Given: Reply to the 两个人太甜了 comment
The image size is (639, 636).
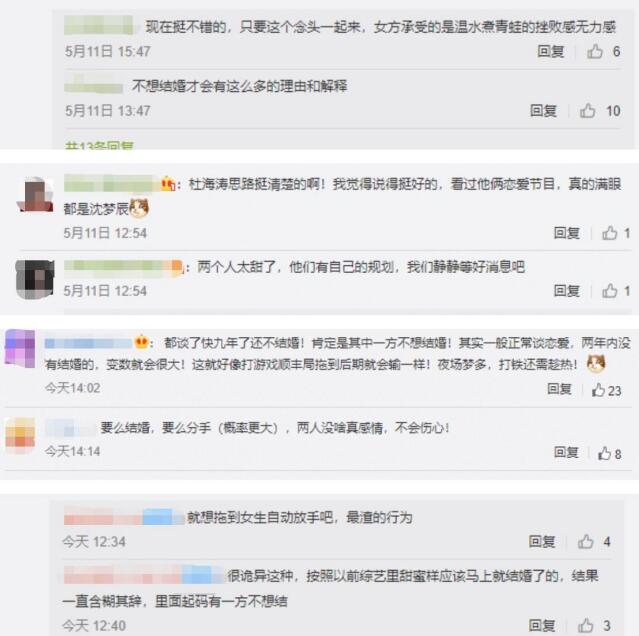Looking at the screenshot, I should [566, 290].
